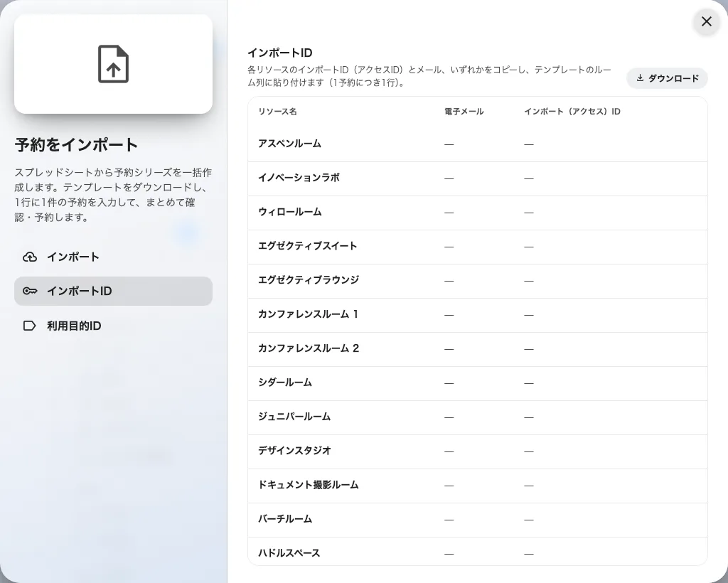
Task: Click the download arrow icon in ダウンロード button
Action: click(640, 78)
